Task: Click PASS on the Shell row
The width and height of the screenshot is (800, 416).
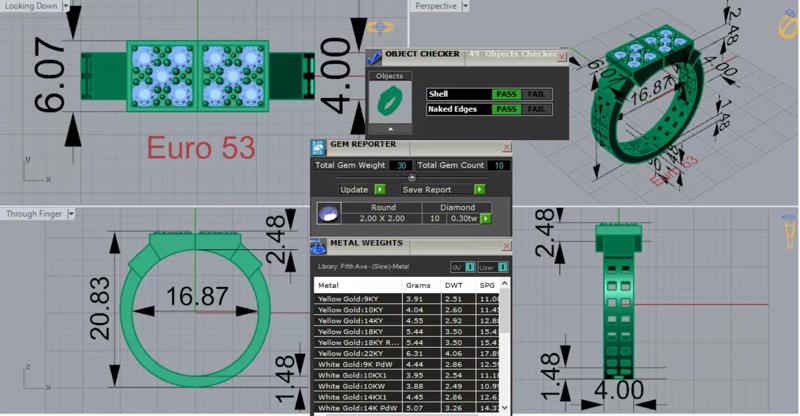Action: 506,94
